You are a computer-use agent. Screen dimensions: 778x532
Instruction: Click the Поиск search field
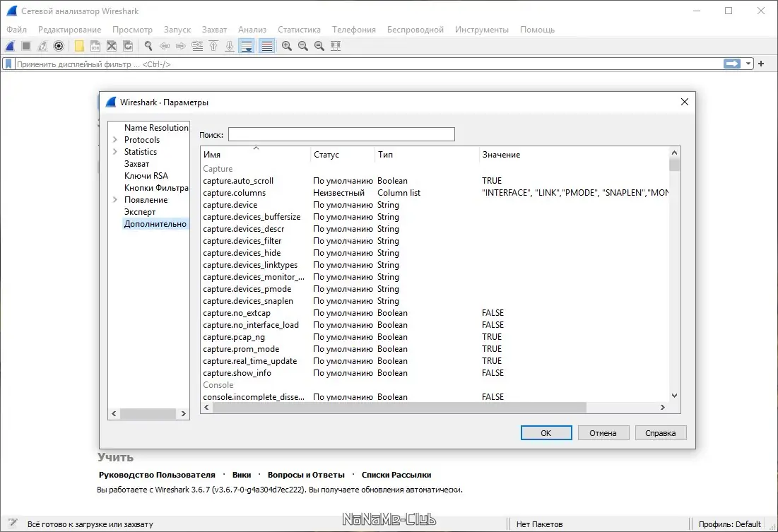pyautogui.click(x=341, y=134)
